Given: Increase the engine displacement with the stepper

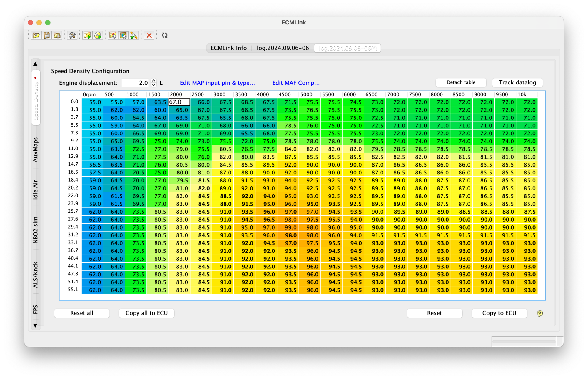Looking at the screenshot, I should pyautogui.click(x=153, y=81).
